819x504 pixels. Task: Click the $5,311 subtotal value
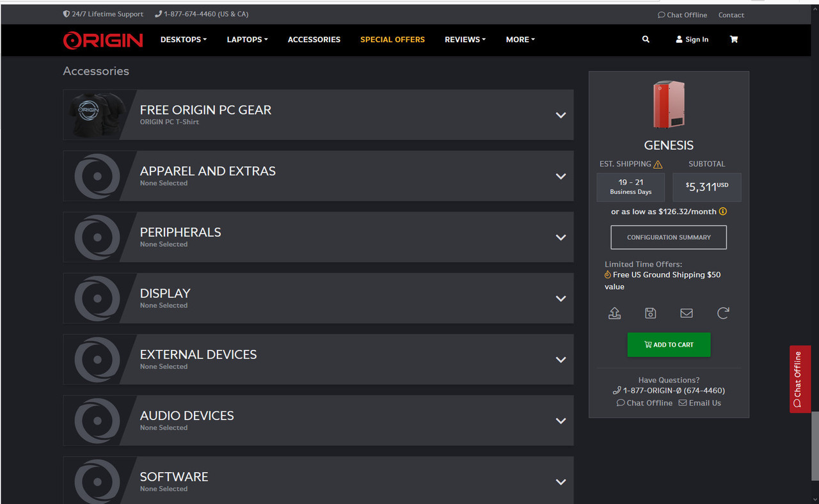click(x=707, y=187)
